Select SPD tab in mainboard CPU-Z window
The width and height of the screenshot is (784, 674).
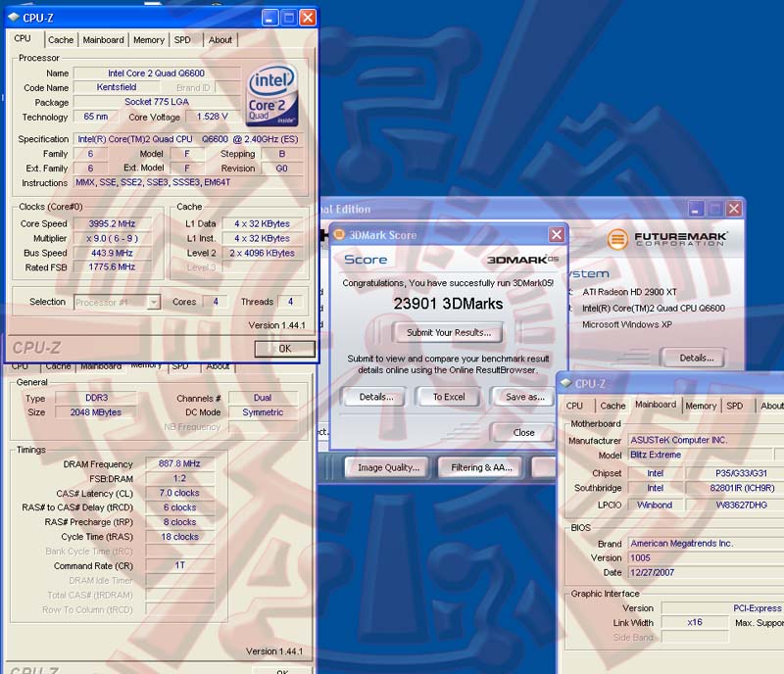pos(734,406)
